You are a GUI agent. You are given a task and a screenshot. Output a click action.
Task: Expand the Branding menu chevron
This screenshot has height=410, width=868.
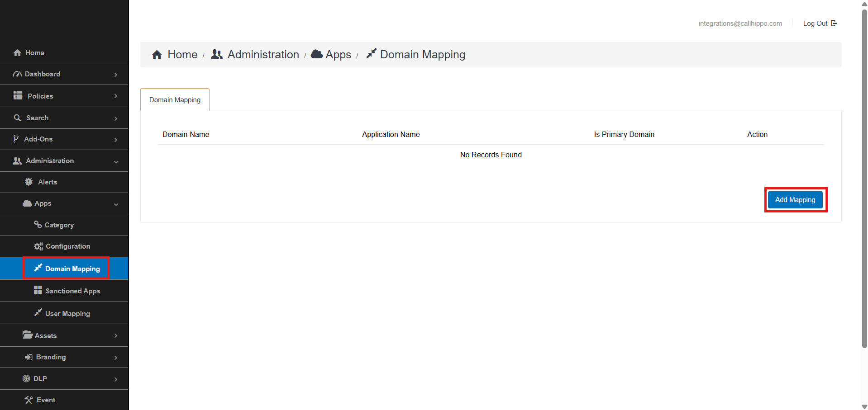click(116, 358)
